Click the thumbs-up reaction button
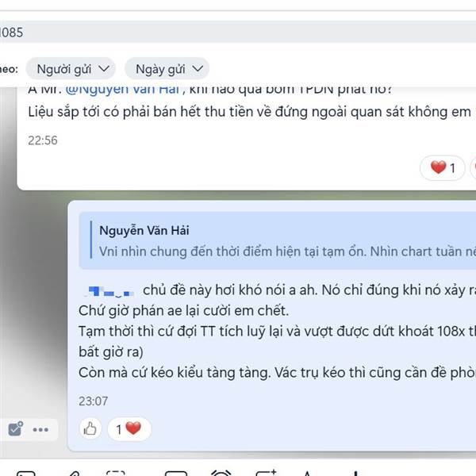This screenshot has height=476, width=476. click(90, 428)
